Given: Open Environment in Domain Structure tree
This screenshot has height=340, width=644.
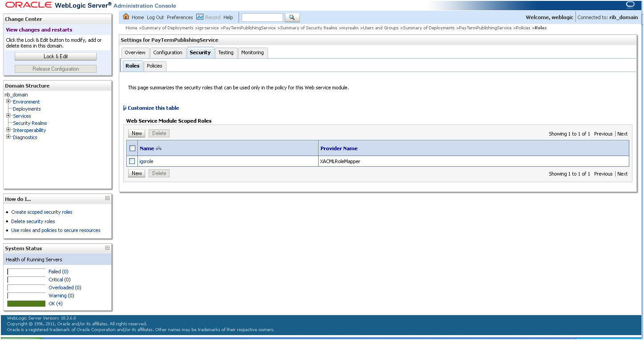Looking at the screenshot, I should point(26,102).
